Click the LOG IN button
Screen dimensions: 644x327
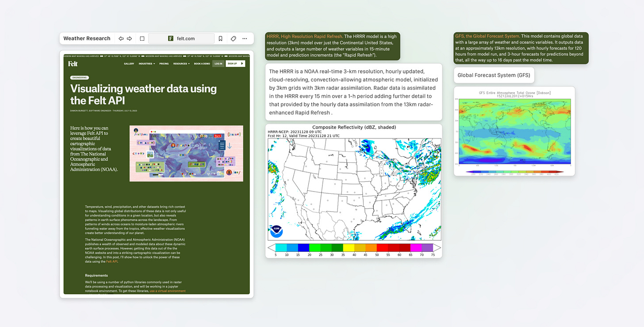pyautogui.click(x=218, y=64)
